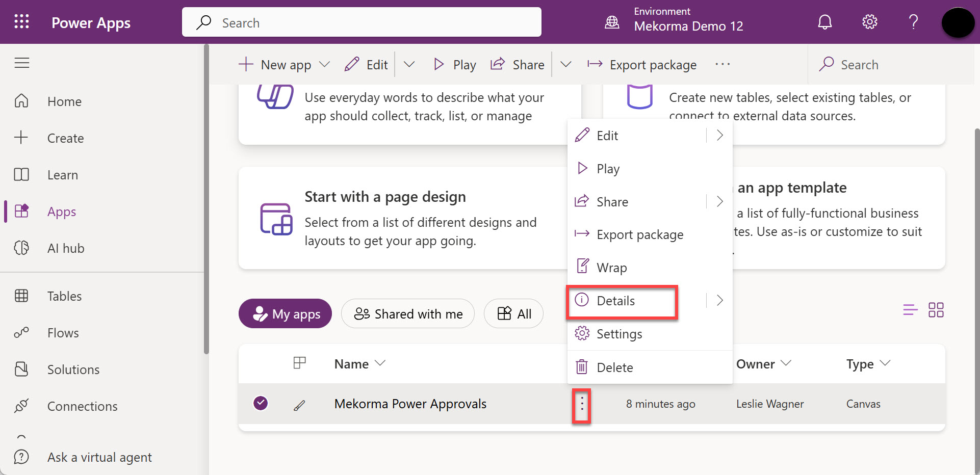Click the edit pencil beside Mekorma Power Approvals

pyautogui.click(x=299, y=405)
